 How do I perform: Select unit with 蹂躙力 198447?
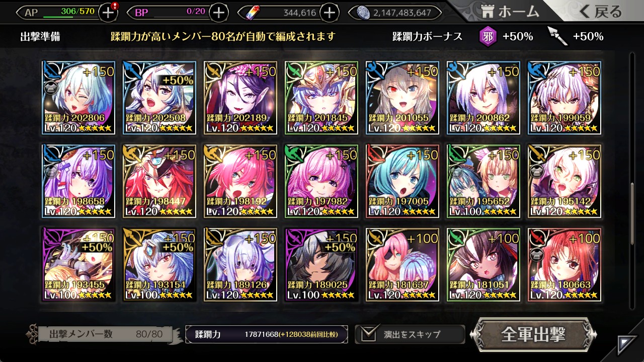[159, 181]
